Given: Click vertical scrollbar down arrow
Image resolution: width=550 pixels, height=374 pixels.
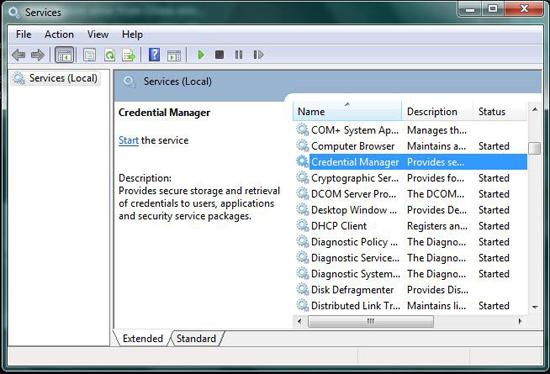Looking at the screenshot, I should pyautogui.click(x=535, y=307).
